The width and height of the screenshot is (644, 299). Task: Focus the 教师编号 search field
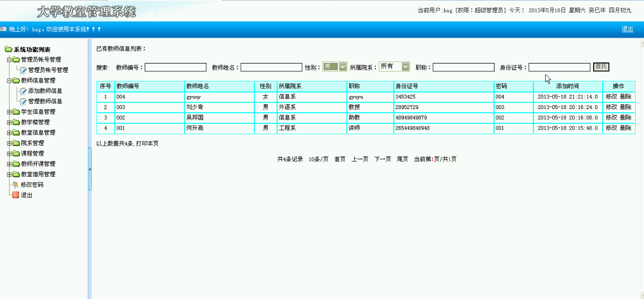(x=175, y=67)
